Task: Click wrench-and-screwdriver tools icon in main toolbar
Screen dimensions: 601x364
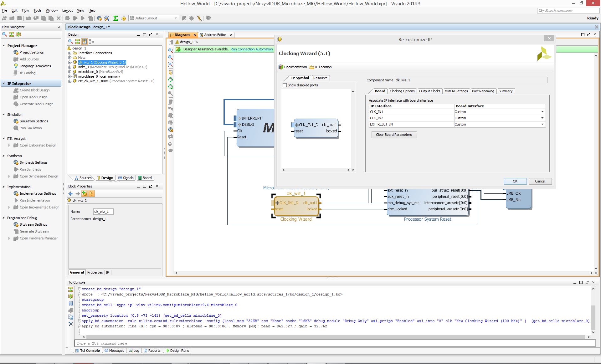Action: 107,18
